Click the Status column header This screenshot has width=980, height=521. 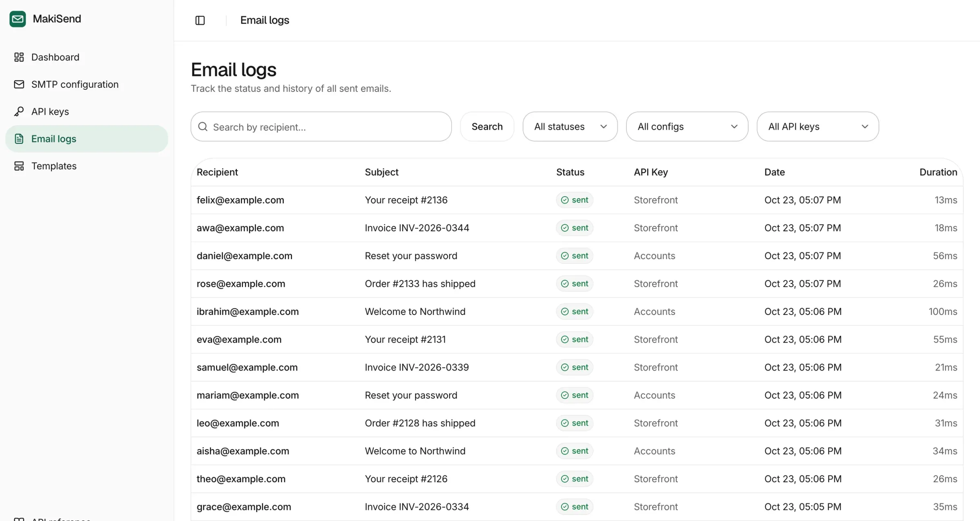coord(570,172)
